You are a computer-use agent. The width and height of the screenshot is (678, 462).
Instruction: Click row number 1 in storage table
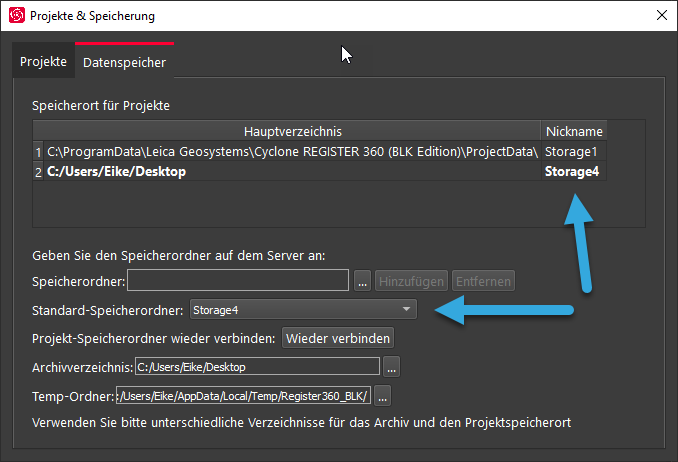[x=38, y=152]
